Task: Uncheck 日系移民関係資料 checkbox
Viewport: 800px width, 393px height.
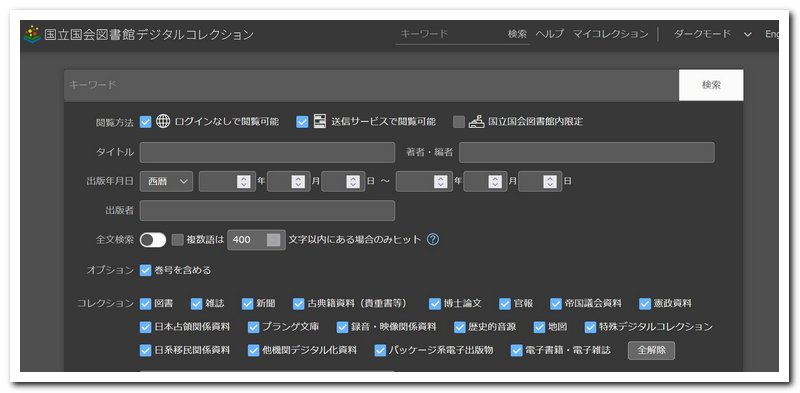Action: point(145,351)
